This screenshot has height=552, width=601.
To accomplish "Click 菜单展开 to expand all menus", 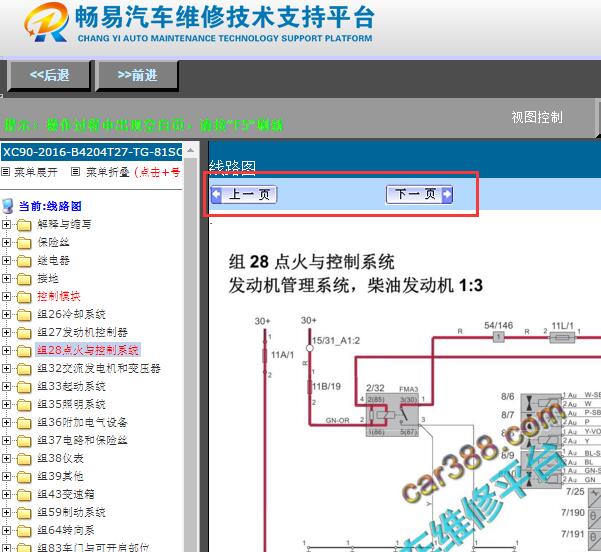I will [36, 172].
